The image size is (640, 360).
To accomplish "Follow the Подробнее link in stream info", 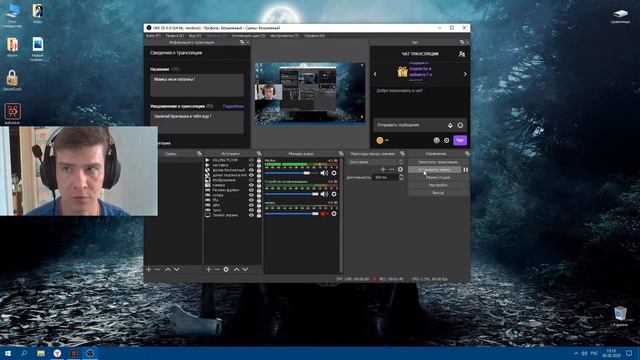I will pos(233,106).
